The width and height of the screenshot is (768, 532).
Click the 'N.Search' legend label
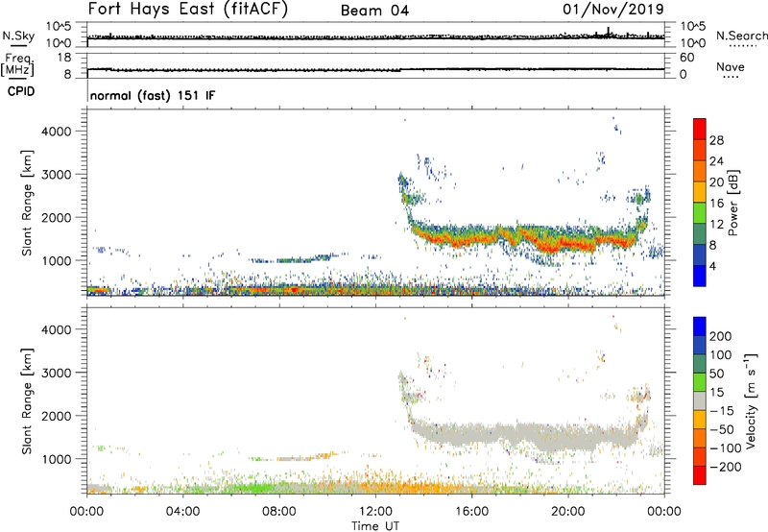[x=741, y=36]
